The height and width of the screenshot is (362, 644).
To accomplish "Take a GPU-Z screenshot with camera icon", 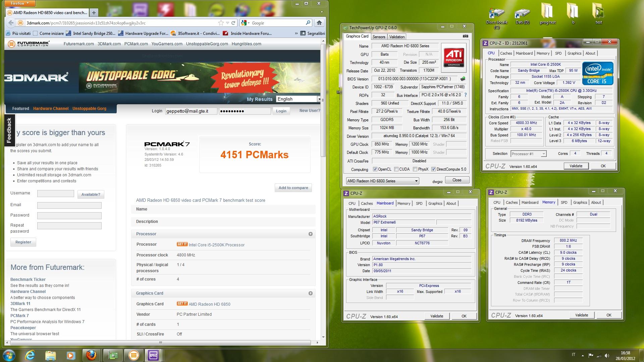I will point(465,36).
